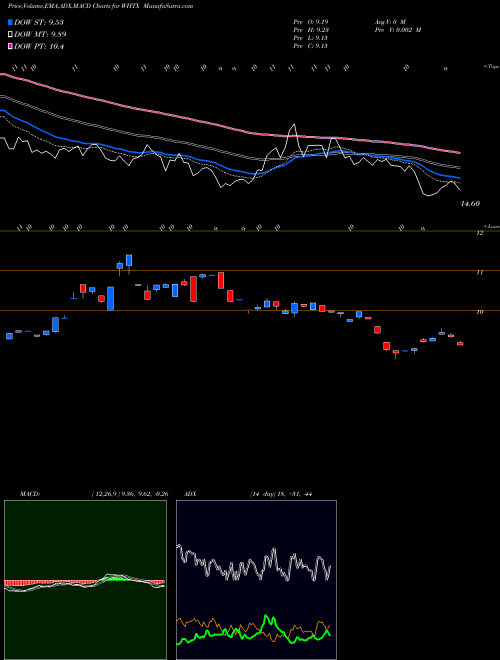Click the price axis label 12
This screenshot has width=500, height=660.
coord(479,233)
